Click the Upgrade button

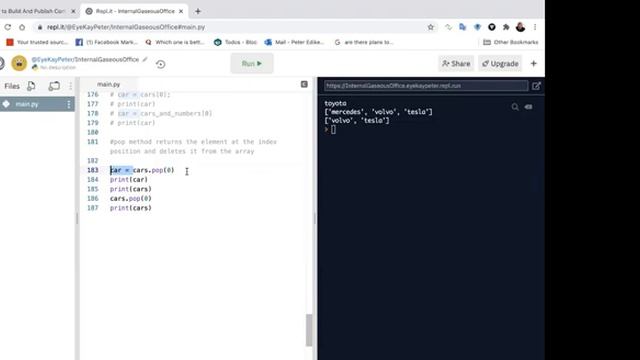coord(500,64)
